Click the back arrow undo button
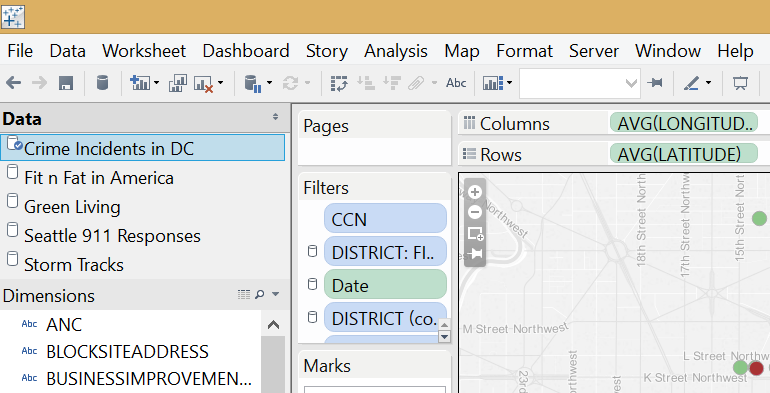Screen dimensions: 770x393 tap(13, 83)
